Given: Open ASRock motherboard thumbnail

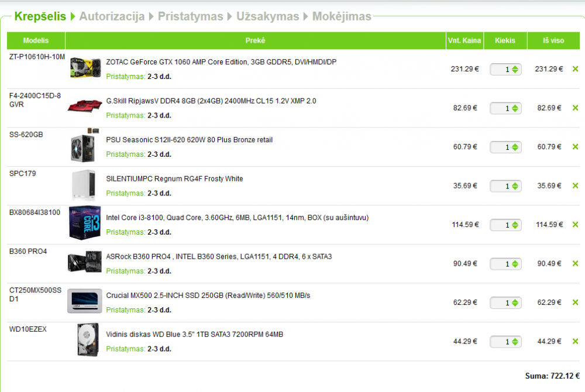Looking at the screenshot, I should [x=85, y=262].
